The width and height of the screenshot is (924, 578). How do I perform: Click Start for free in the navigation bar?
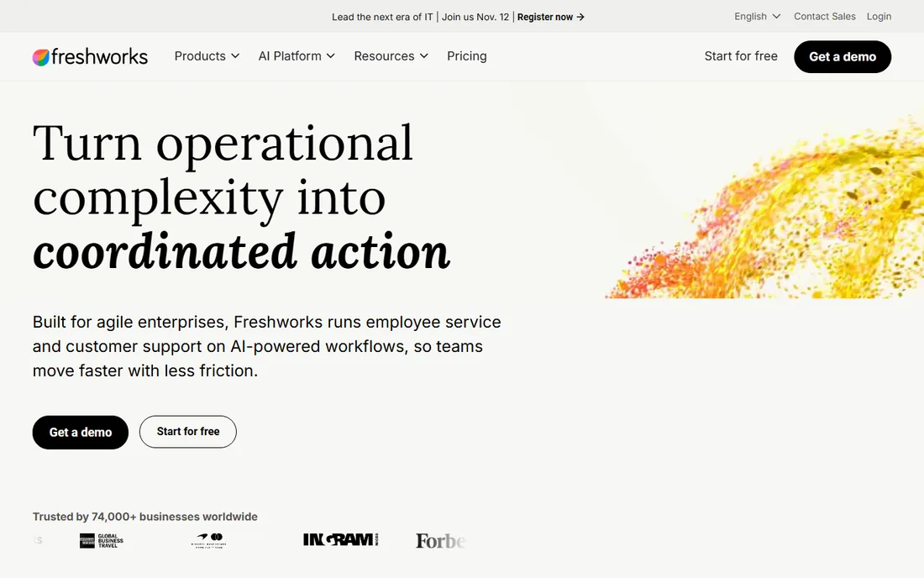coord(741,56)
